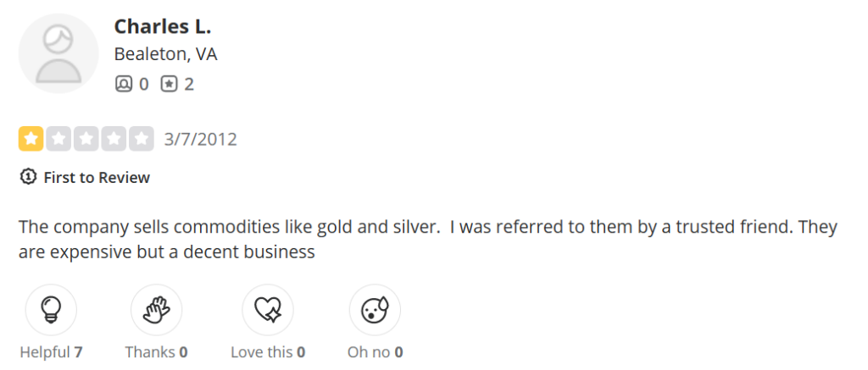Open Charles L.'s profile name link

[x=163, y=26]
